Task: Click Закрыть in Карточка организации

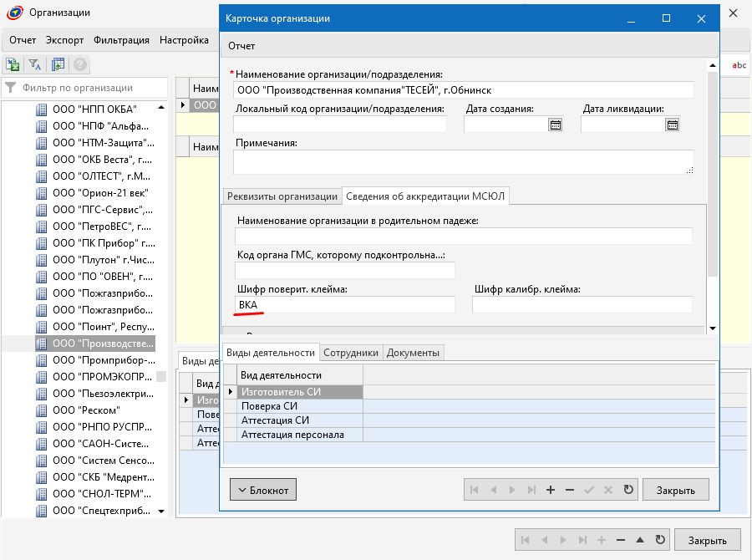Action: tap(675, 490)
